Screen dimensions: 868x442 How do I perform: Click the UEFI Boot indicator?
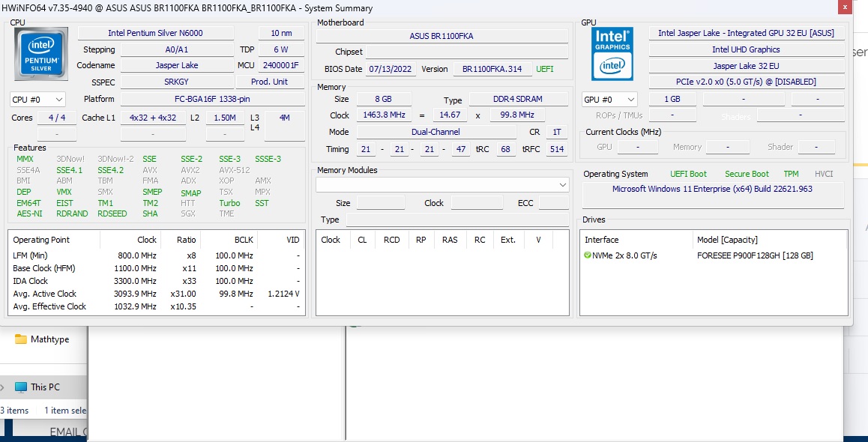coord(688,174)
